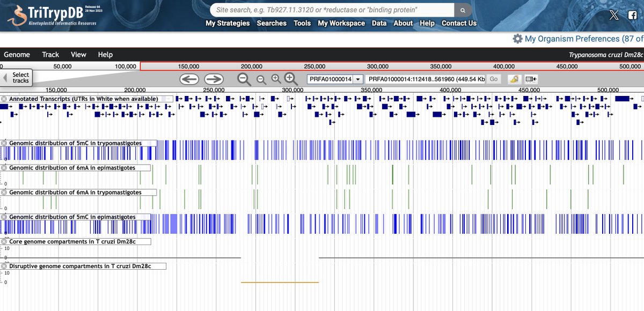
Task: Open the Track menu
Action: (x=50, y=55)
